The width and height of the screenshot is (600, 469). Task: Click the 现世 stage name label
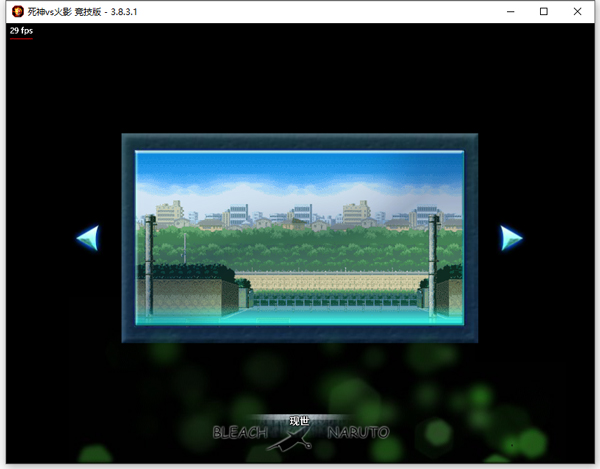[x=299, y=421]
